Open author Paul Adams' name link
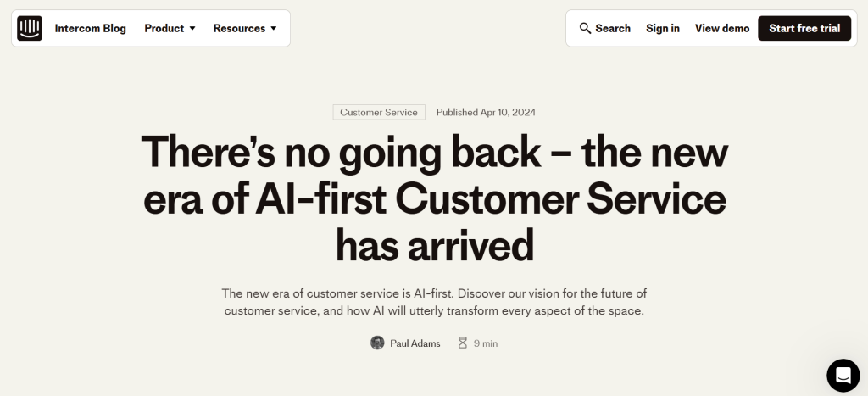The height and width of the screenshot is (396, 868). (415, 343)
